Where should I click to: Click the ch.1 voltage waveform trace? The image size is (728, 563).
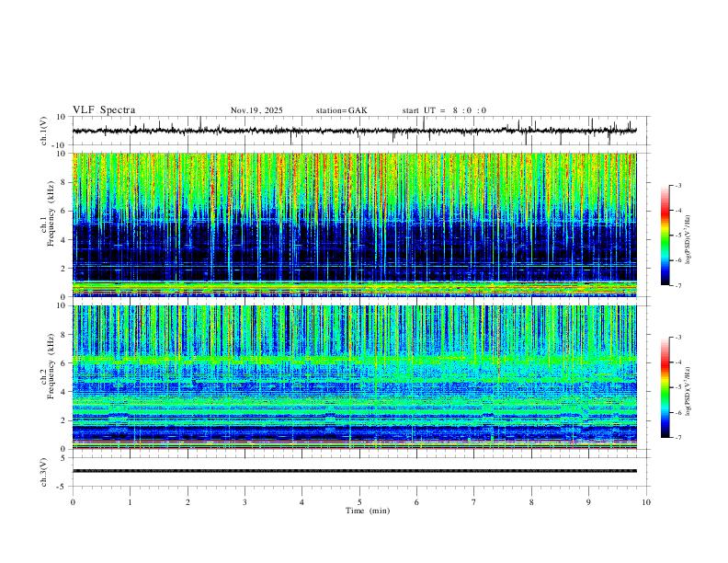click(354, 131)
